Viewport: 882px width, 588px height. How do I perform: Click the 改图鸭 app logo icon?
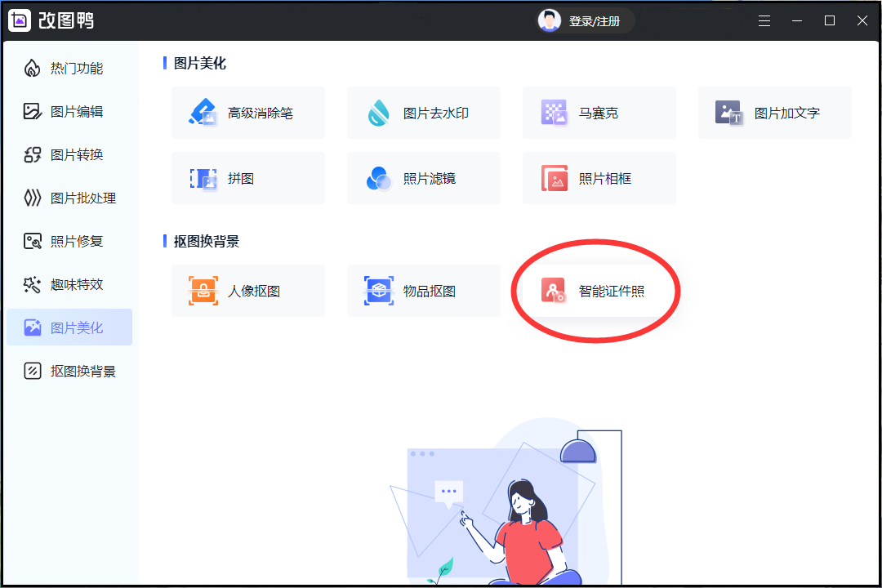tap(18, 20)
